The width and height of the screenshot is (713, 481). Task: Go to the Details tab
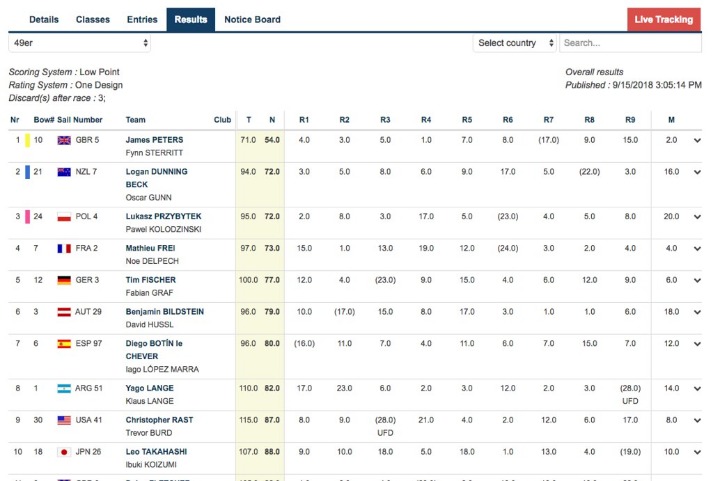click(x=44, y=19)
